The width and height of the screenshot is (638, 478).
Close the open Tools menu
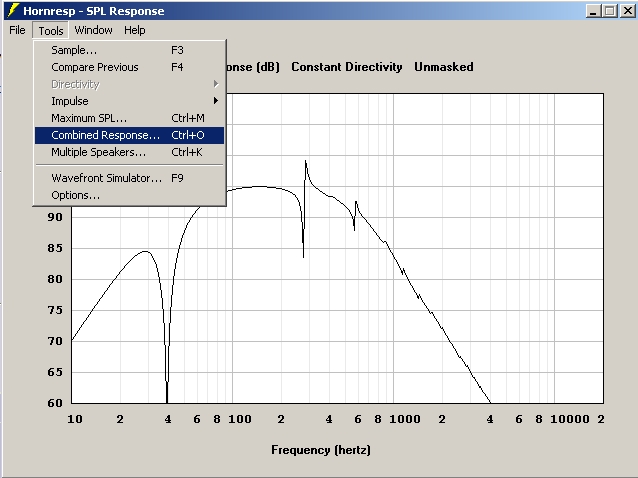coord(51,31)
